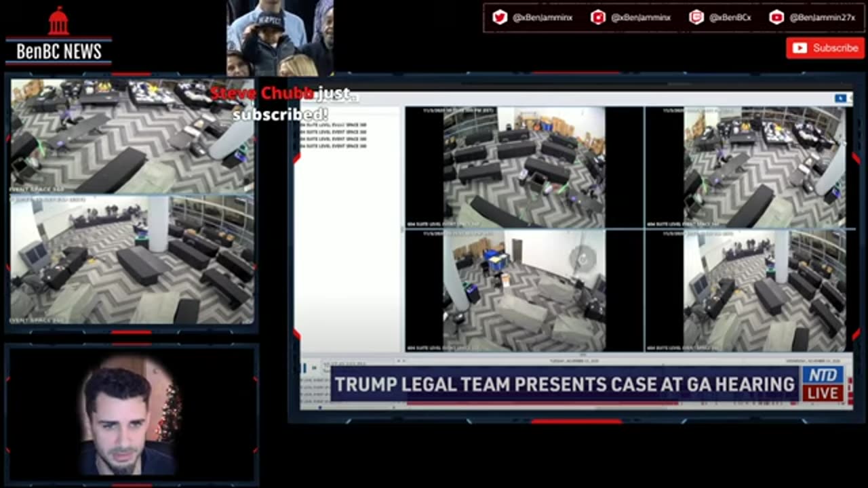Viewport: 868px width, 488px height.
Task: Open the @Benjammin27x YouTube handle
Action: pyautogui.click(x=822, y=18)
